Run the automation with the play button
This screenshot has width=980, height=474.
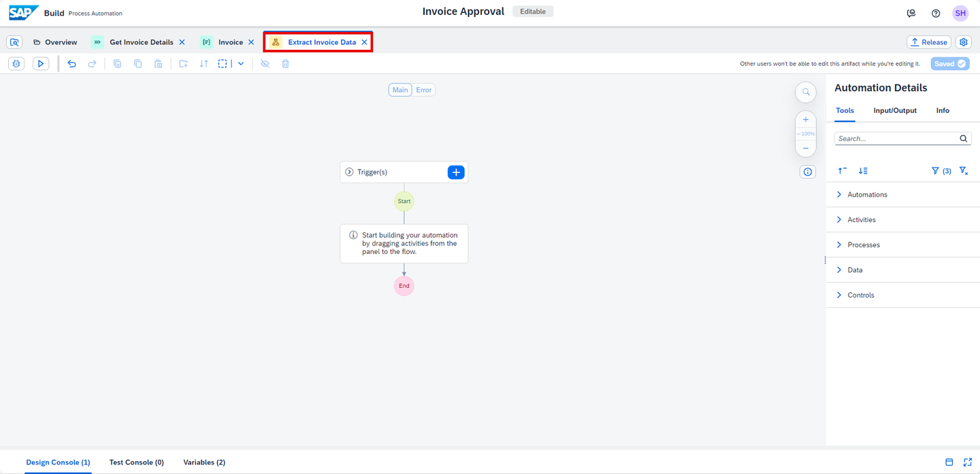41,63
